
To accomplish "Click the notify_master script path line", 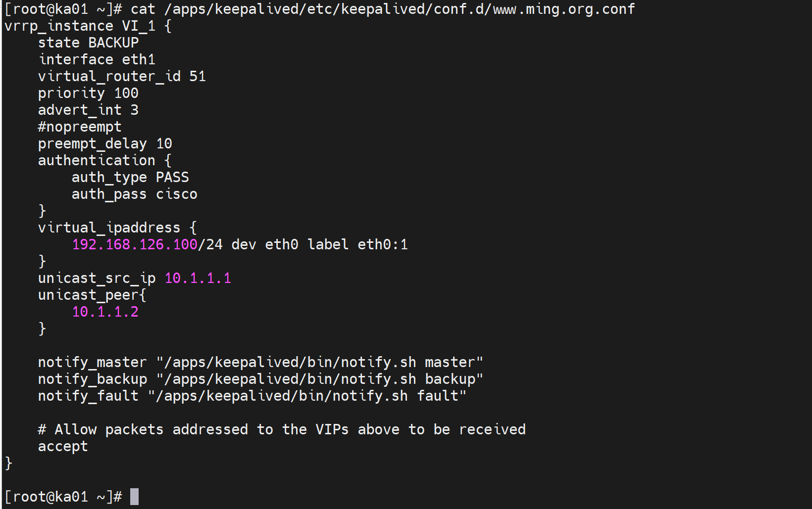I will click(260, 362).
